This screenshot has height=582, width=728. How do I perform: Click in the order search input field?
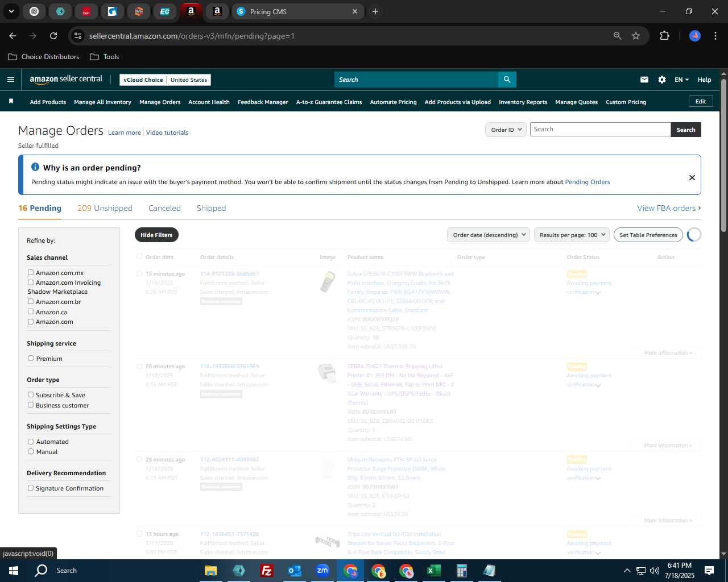(600, 130)
